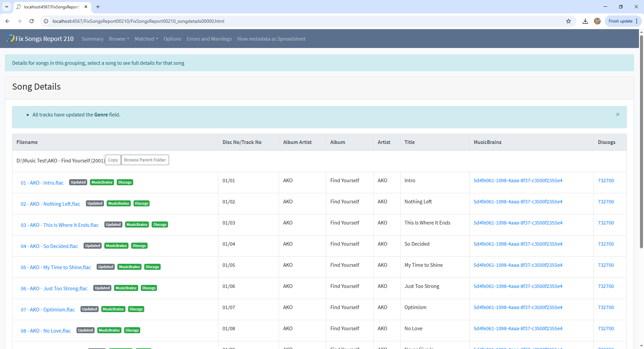644x349 pixels.
Task: View site information icon in address bar
Action: coord(46,21)
